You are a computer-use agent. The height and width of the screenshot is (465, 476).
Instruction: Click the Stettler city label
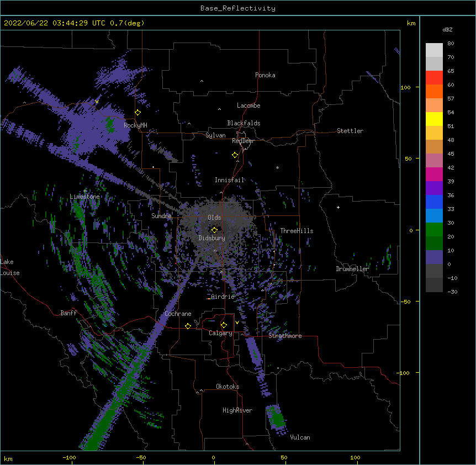coord(350,131)
